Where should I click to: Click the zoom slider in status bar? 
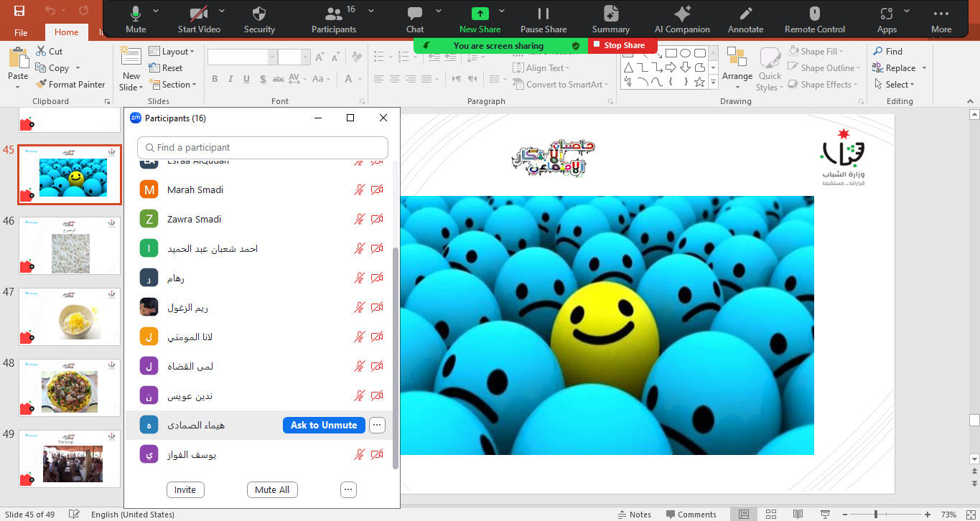click(x=874, y=515)
